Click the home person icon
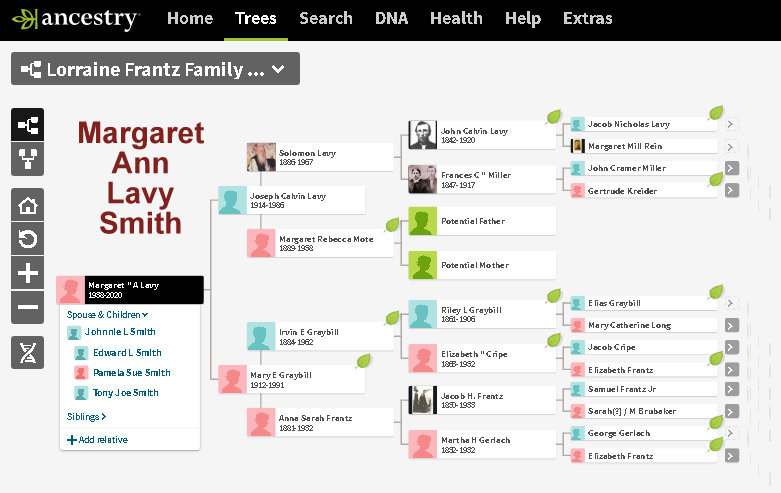The height and width of the screenshot is (493, 781). [x=28, y=205]
